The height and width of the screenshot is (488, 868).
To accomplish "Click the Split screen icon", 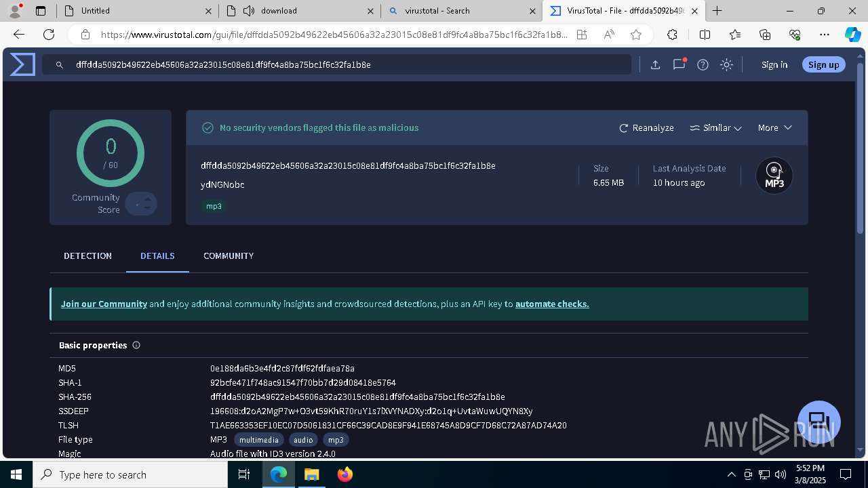I will (x=705, y=35).
